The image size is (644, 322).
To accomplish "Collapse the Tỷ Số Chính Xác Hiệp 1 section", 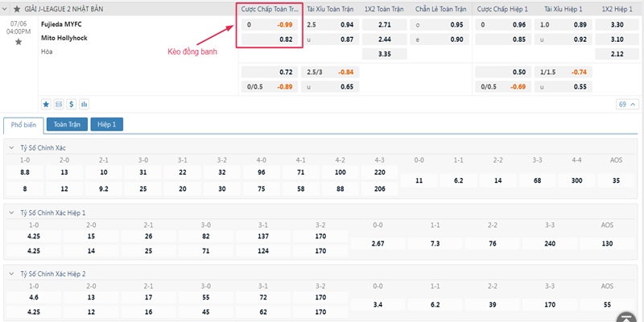I will coord(12,212).
